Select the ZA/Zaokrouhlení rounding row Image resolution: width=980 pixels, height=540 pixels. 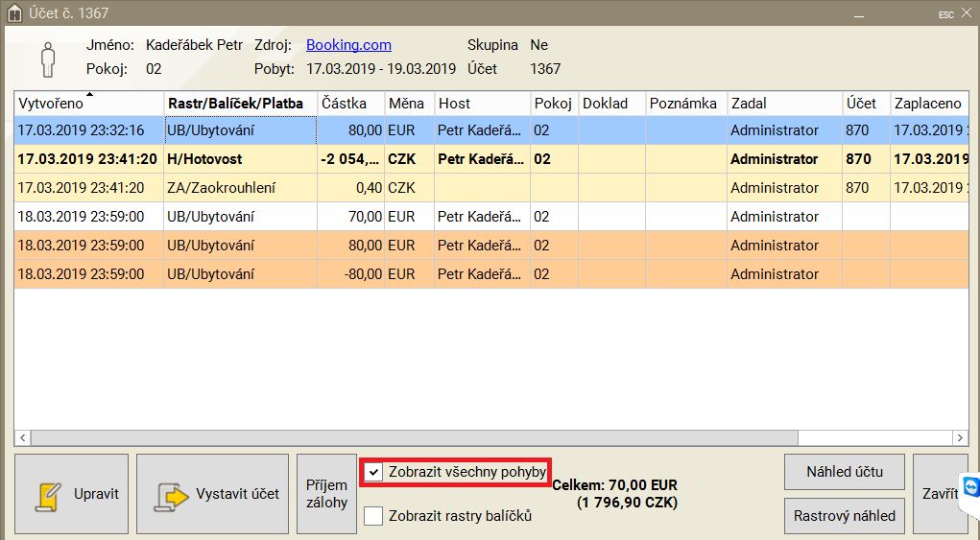click(x=240, y=188)
